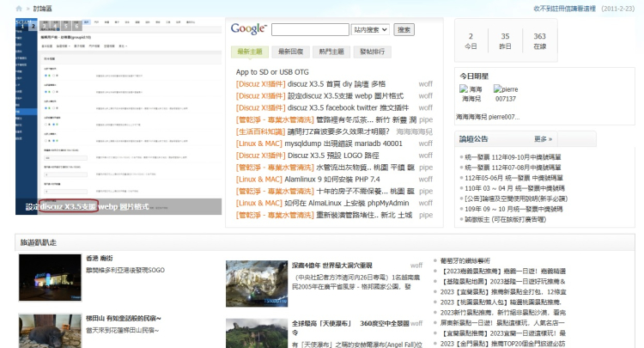Click the home icon in breadcrumb
Viewport: 644px width, 348px height.
tap(18, 7)
